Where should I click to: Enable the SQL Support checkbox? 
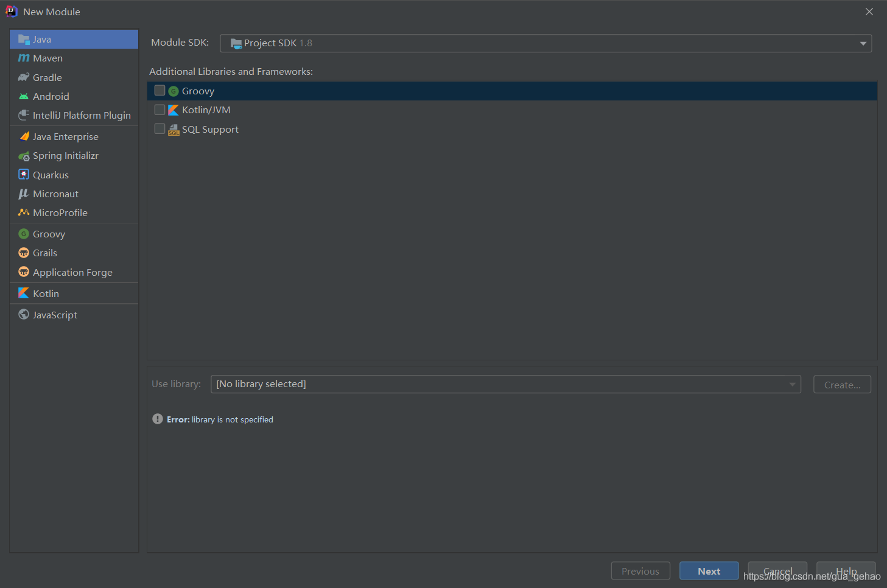coord(160,128)
